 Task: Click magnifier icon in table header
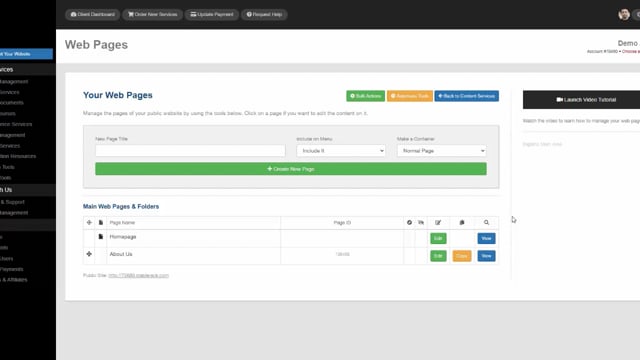coord(486,222)
